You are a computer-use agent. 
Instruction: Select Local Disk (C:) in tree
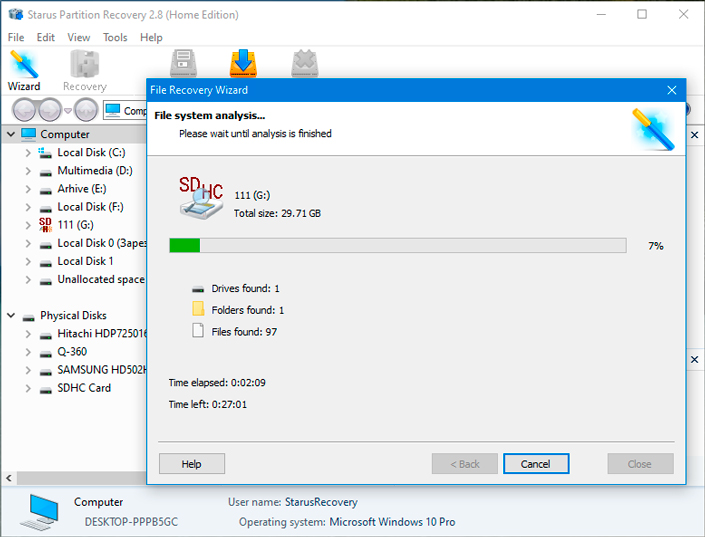point(91,152)
